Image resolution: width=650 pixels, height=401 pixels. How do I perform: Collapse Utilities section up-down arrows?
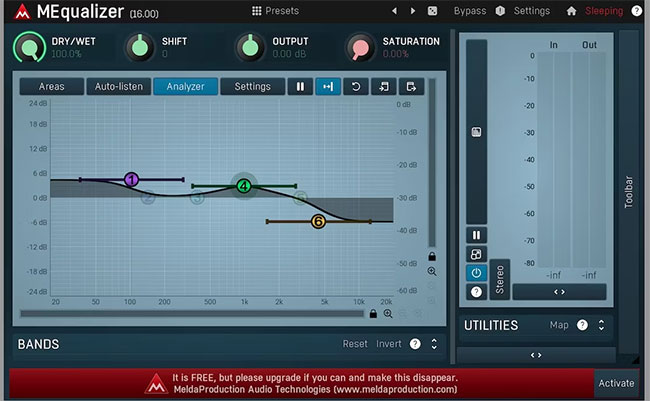coord(601,325)
